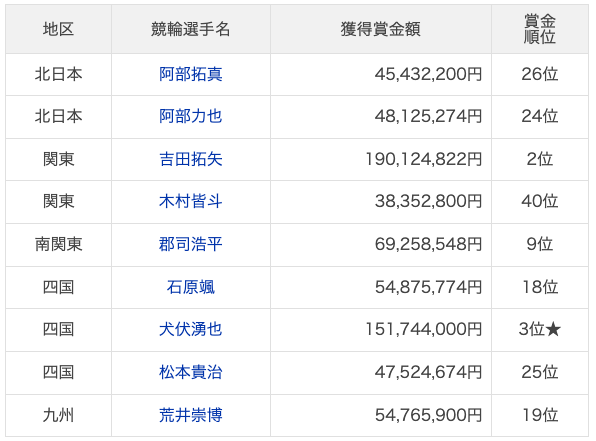Image resolution: width=596 pixels, height=441 pixels.
Task: Select the prize amount 47,524,674円
Action: pos(428,372)
